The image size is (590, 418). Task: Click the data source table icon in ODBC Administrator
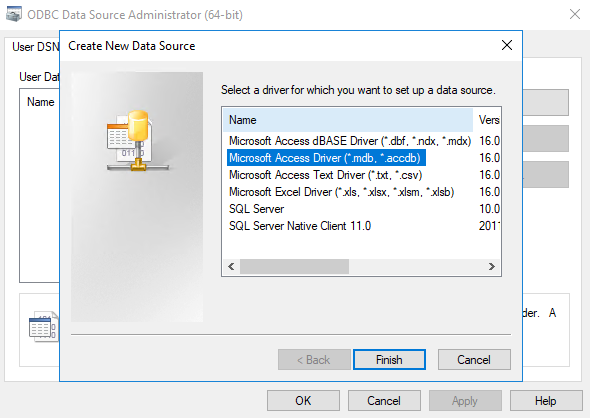43,327
